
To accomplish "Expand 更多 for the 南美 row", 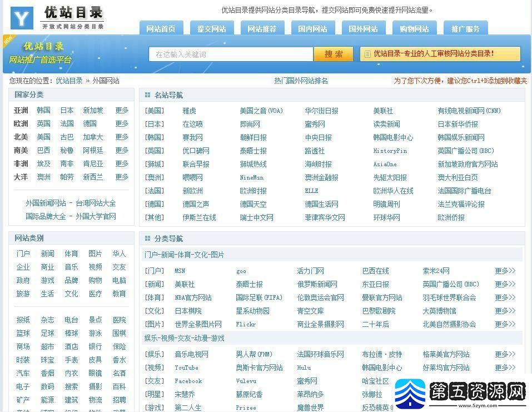I will click(122, 150).
